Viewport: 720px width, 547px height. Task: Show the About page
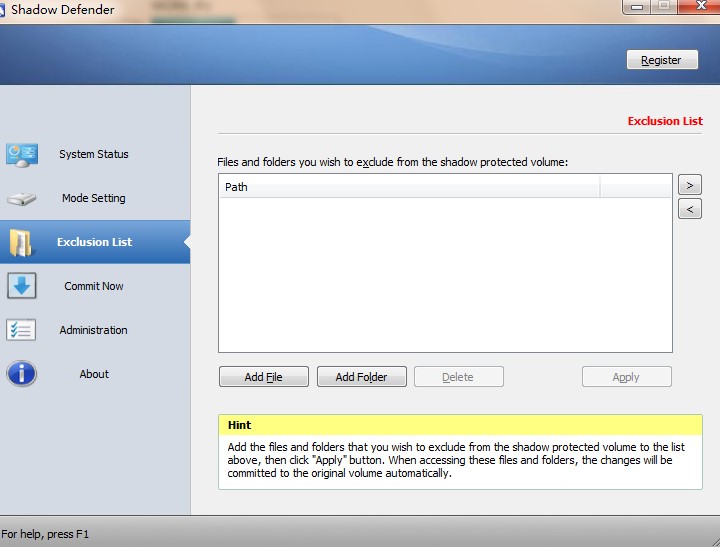94,374
